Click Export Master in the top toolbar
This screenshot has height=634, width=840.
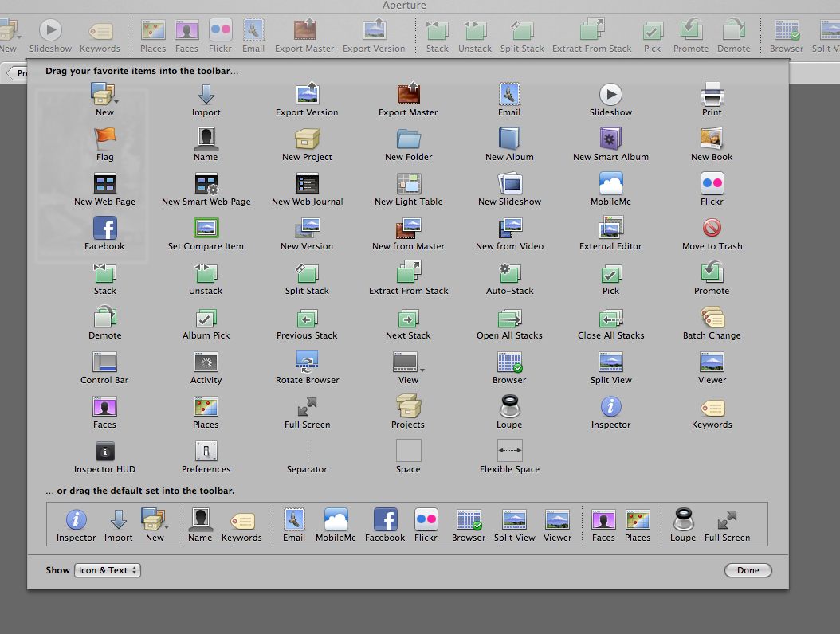click(304, 36)
